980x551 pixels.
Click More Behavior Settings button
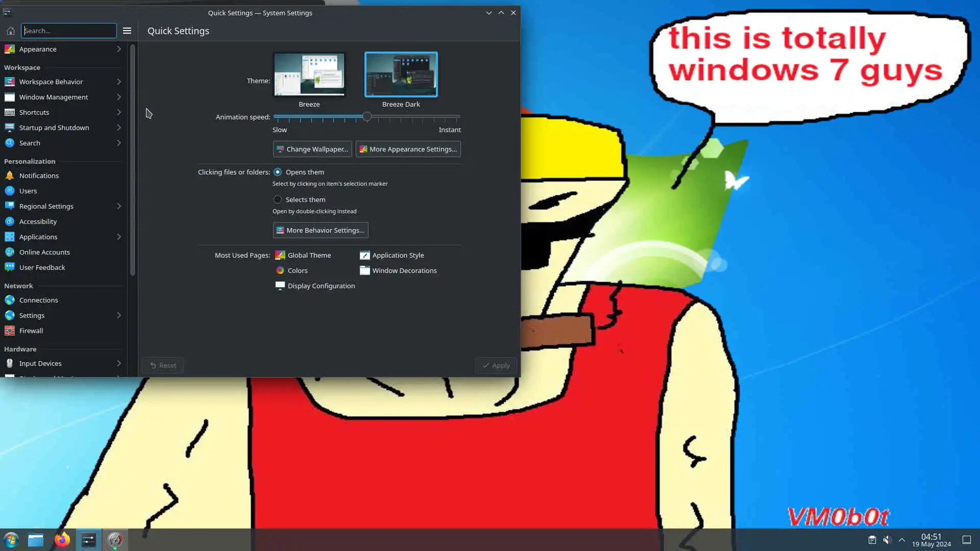pos(321,230)
